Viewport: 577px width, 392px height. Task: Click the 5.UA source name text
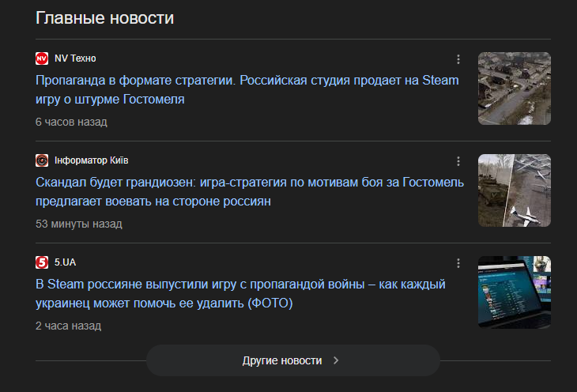pos(65,262)
